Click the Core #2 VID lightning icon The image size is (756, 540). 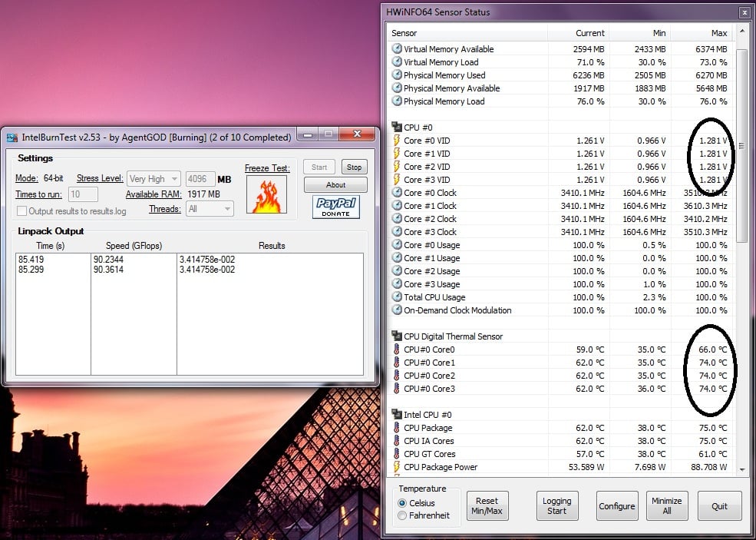397,166
